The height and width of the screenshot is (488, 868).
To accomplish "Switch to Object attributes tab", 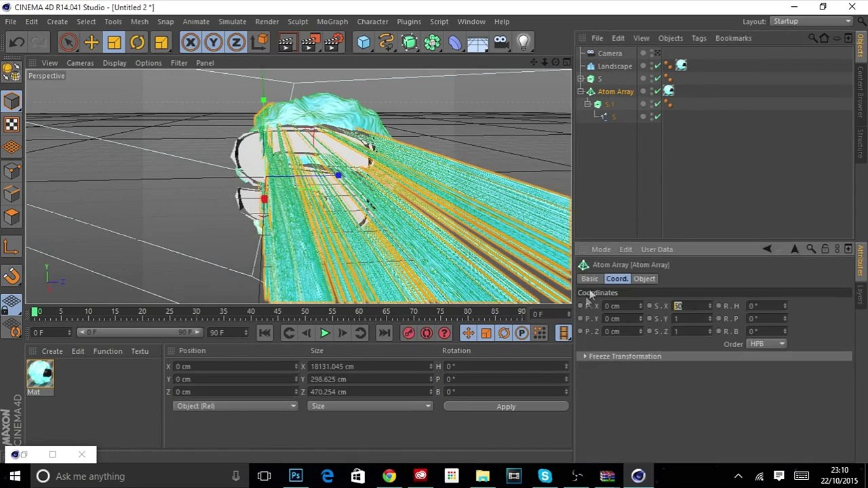I will pos(644,279).
